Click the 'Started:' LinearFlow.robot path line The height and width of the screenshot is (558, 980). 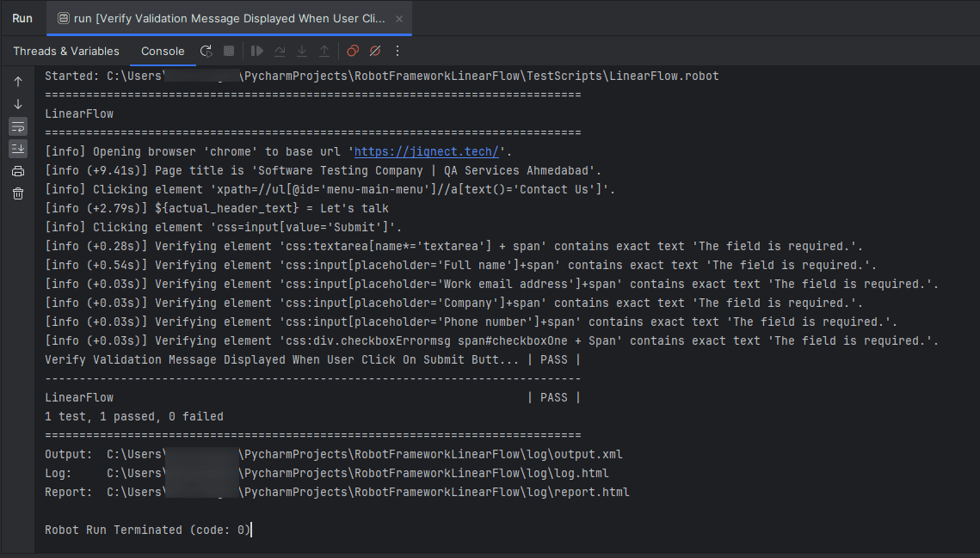382,77
